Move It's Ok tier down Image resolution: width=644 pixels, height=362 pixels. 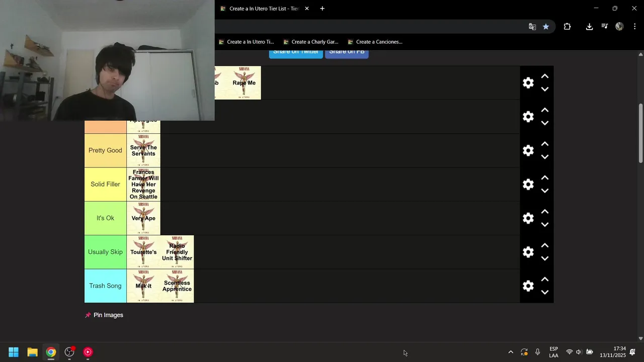[544, 225]
